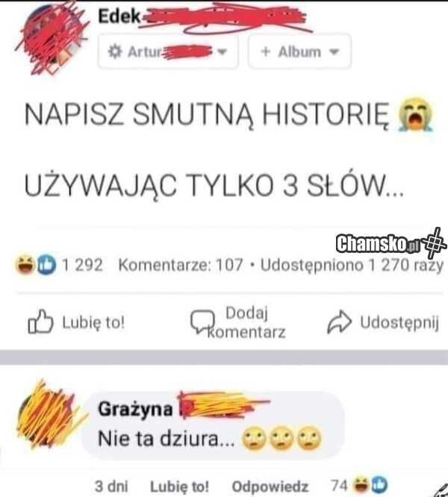Viewport: 448px width, 497px height.
Task: Open Edek's profile picture
Action: [53, 39]
